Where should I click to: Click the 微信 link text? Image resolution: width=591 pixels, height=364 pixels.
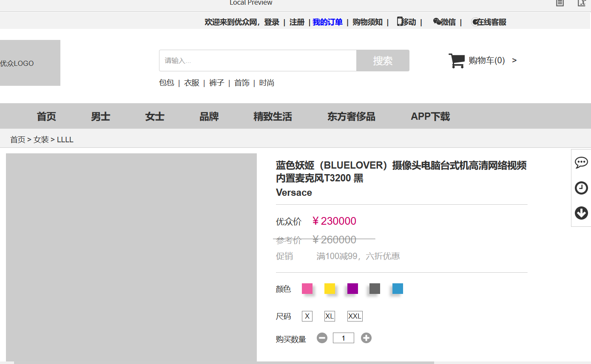(448, 22)
